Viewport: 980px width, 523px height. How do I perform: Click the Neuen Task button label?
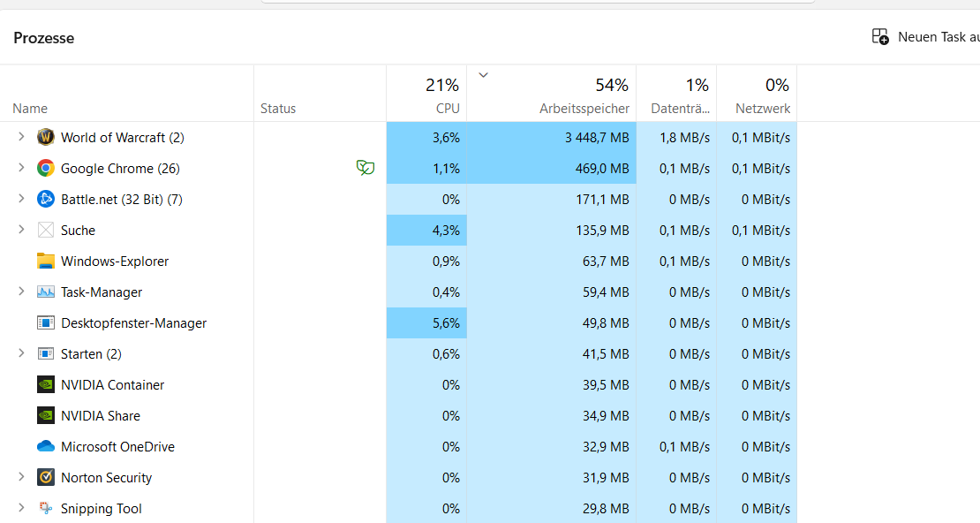939,37
